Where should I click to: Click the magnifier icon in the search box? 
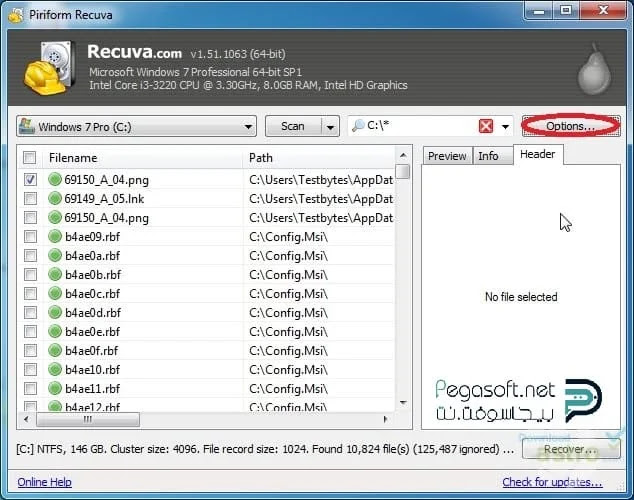tap(358, 126)
